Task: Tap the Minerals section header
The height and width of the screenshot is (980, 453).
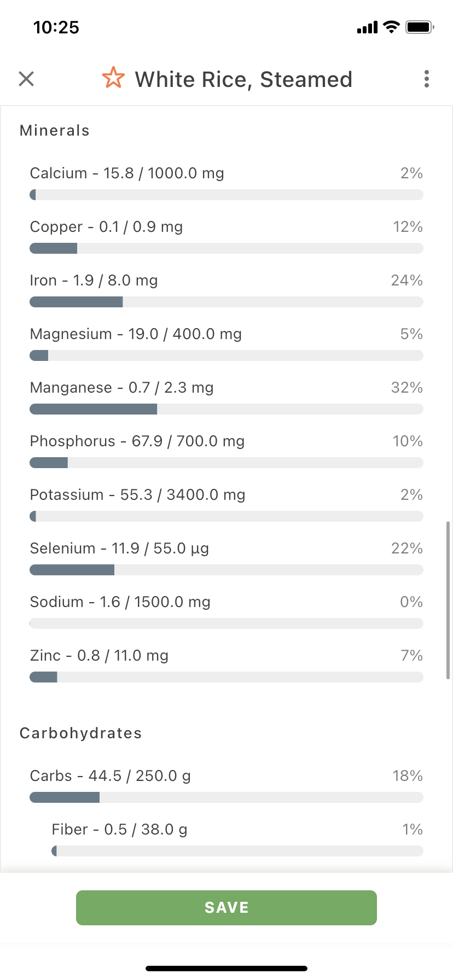Action: (55, 131)
